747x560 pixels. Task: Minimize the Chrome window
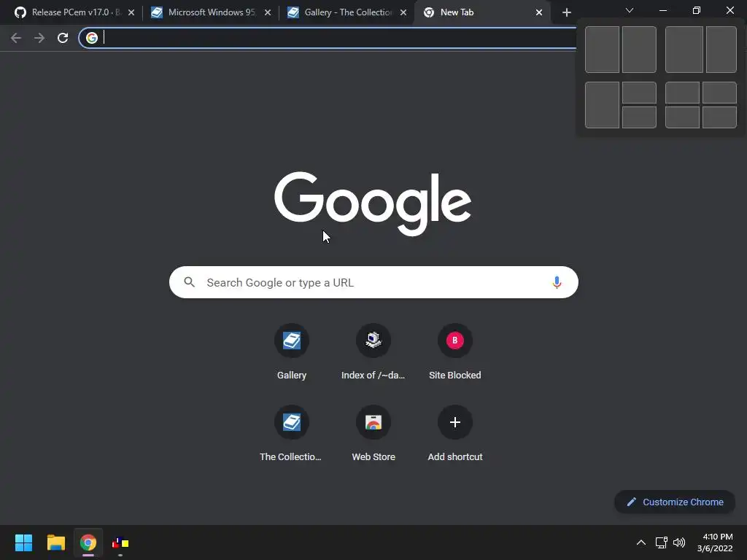662,10
